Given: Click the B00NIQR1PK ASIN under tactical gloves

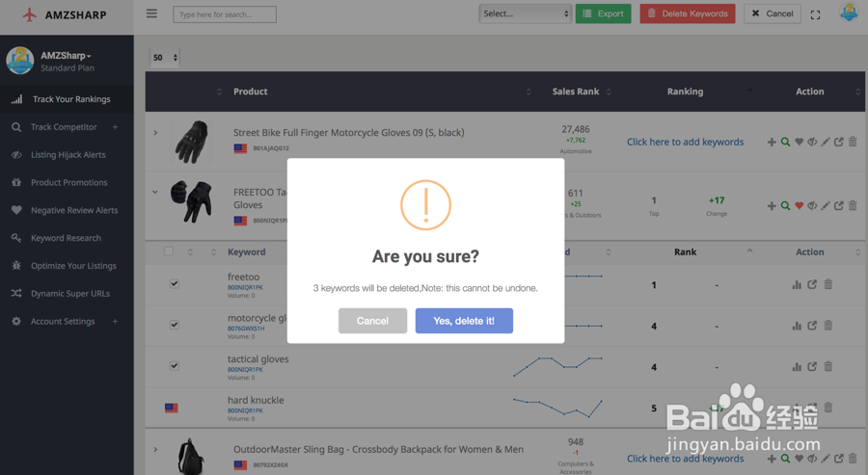Looking at the screenshot, I should (245, 369).
